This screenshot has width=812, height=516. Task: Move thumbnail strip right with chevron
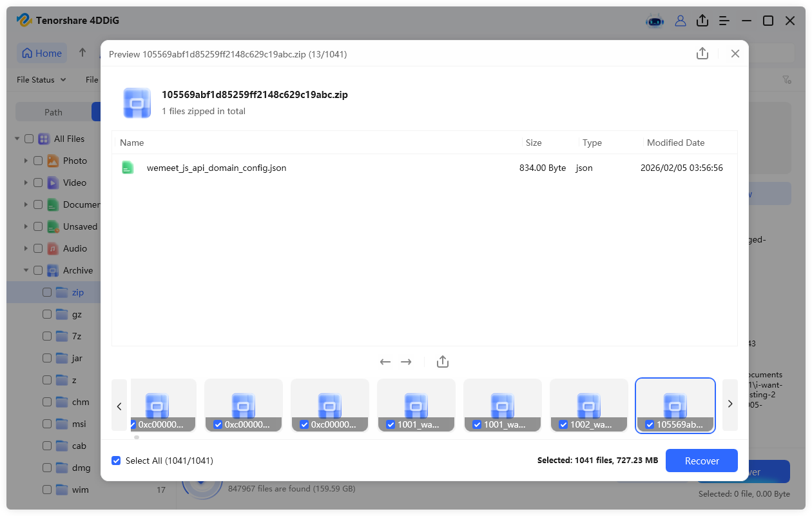(730, 404)
